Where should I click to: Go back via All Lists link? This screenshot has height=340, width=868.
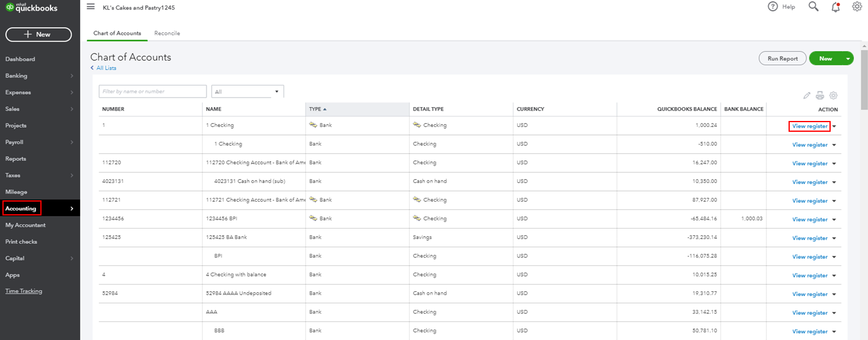[106, 68]
